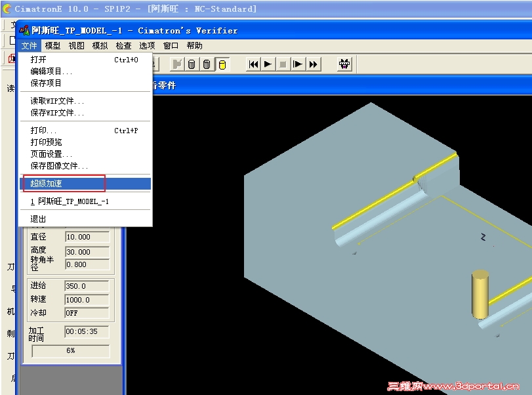Open the 模拟 menu
The width and height of the screenshot is (532, 395).
click(x=100, y=45)
